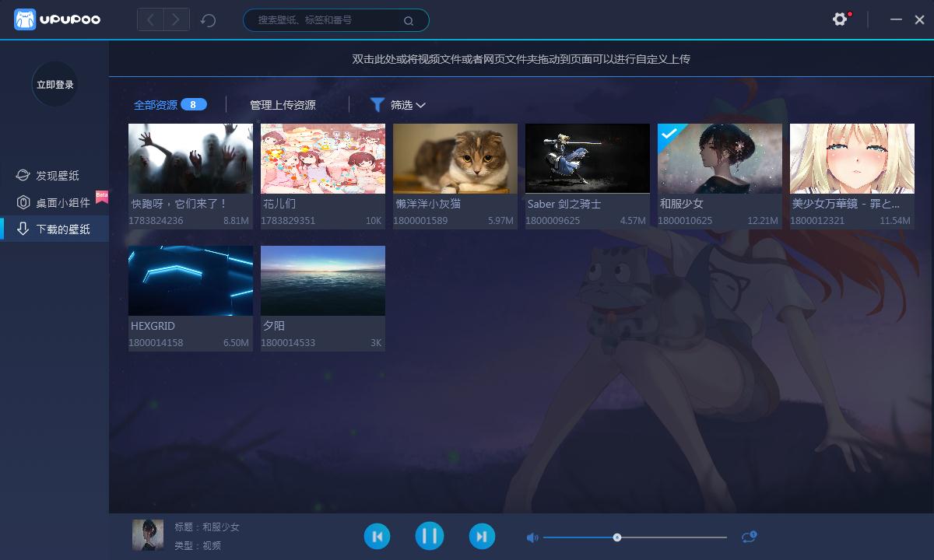934x560 pixels.
Task: Select 发现壁纸 in the sidebar
Action: coord(54,175)
